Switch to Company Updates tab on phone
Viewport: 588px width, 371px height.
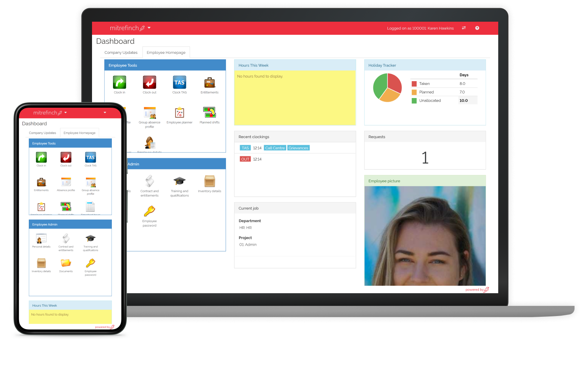(x=43, y=133)
